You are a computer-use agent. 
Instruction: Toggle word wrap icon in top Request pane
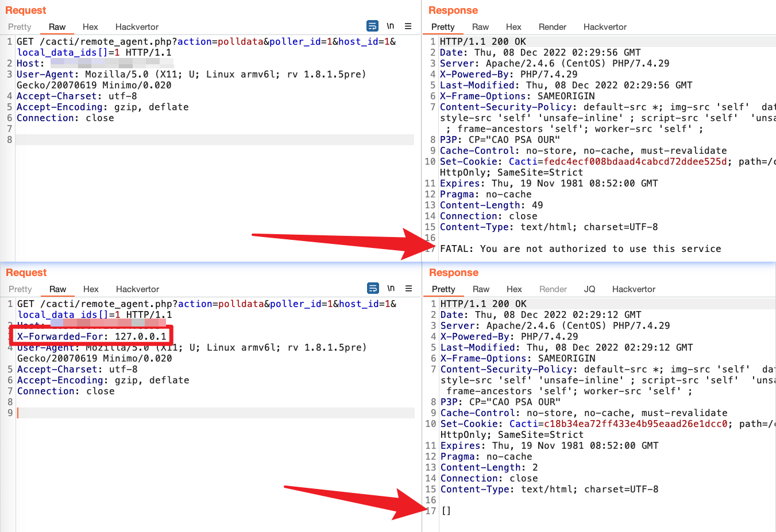click(x=372, y=26)
